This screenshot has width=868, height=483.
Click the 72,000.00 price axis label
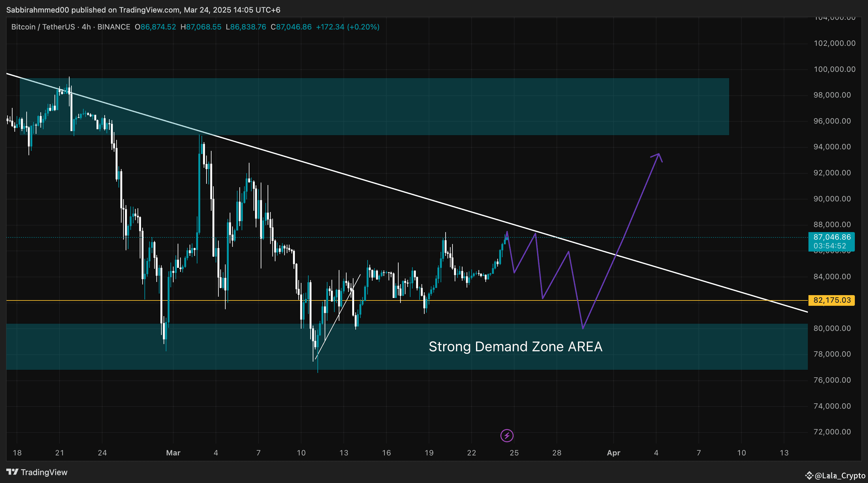(x=832, y=432)
